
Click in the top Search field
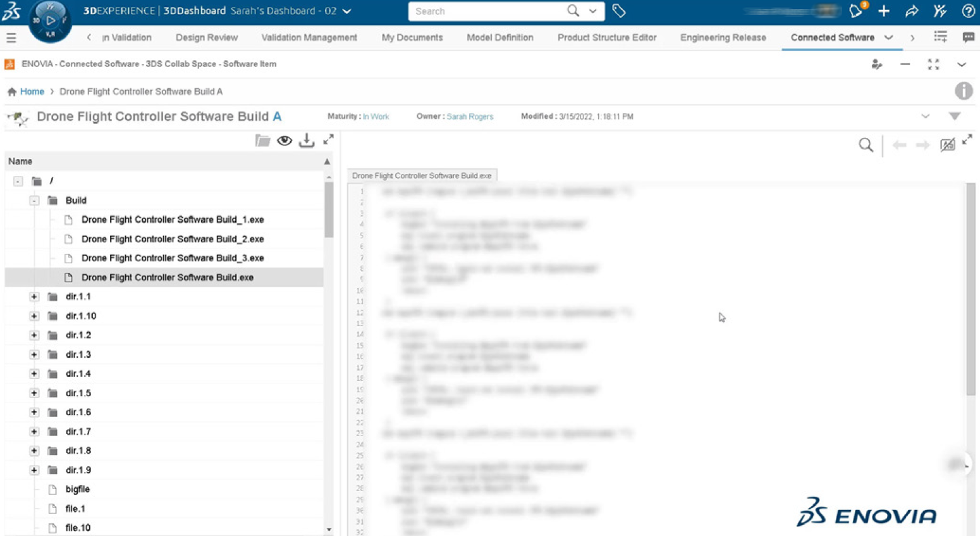tap(487, 11)
